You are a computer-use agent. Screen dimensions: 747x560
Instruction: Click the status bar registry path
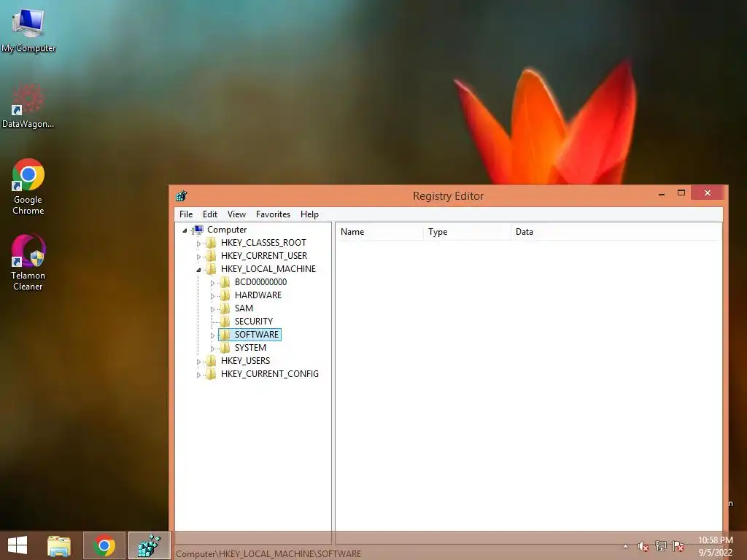[268, 554]
